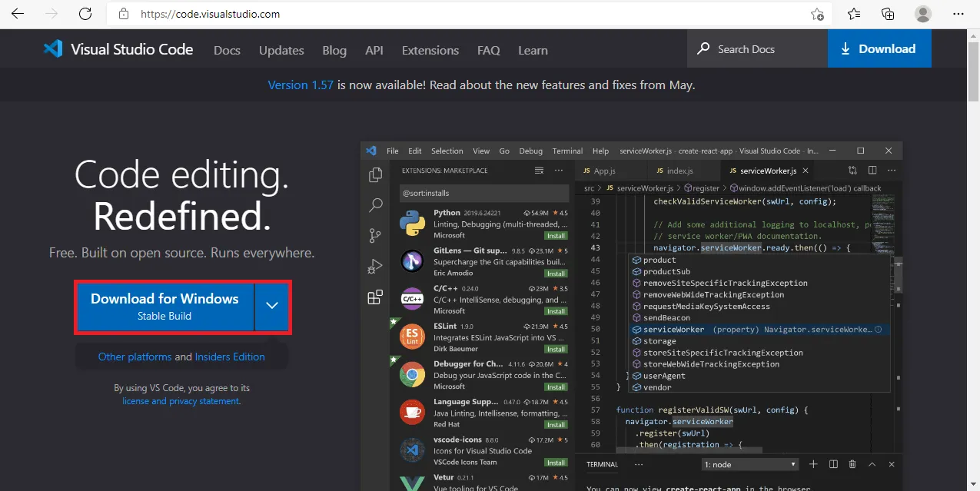The height and width of the screenshot is (491, 980).
Task: Click the Python extension icon
Action: point(413,224)
